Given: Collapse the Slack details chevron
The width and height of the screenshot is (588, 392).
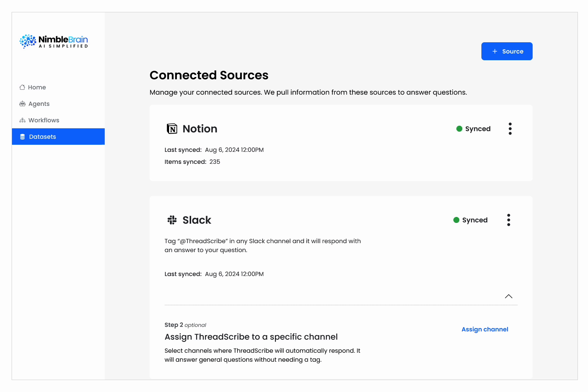Looking at the screenshot, I should pyautogui.click(x=509, y=296).
